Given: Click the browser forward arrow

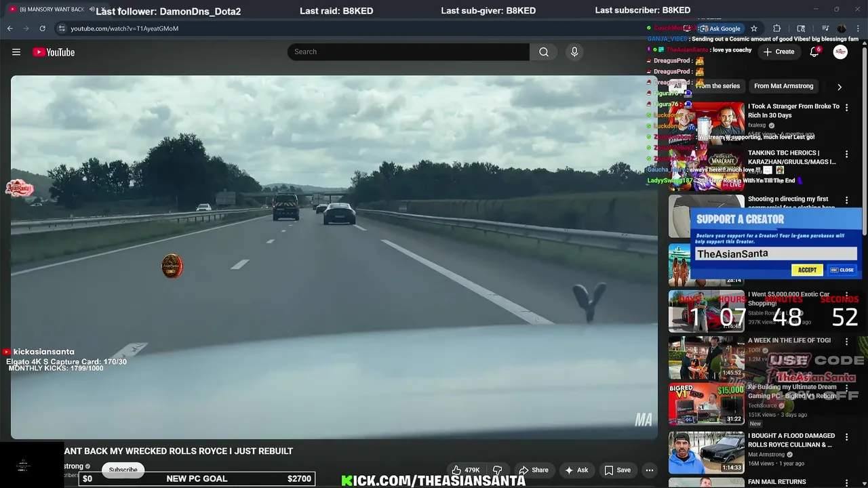Looking at the screenshot, I should 26,28.
